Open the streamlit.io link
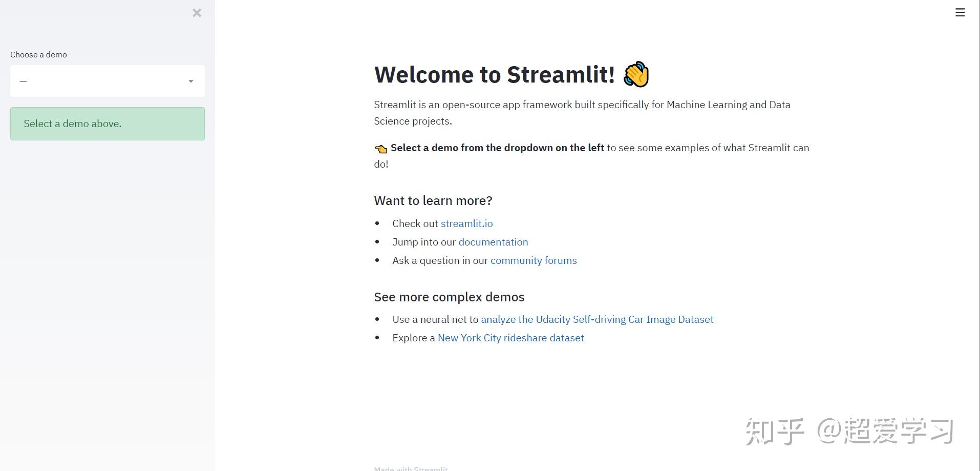The image size is (980, 471). pos(466,223)
